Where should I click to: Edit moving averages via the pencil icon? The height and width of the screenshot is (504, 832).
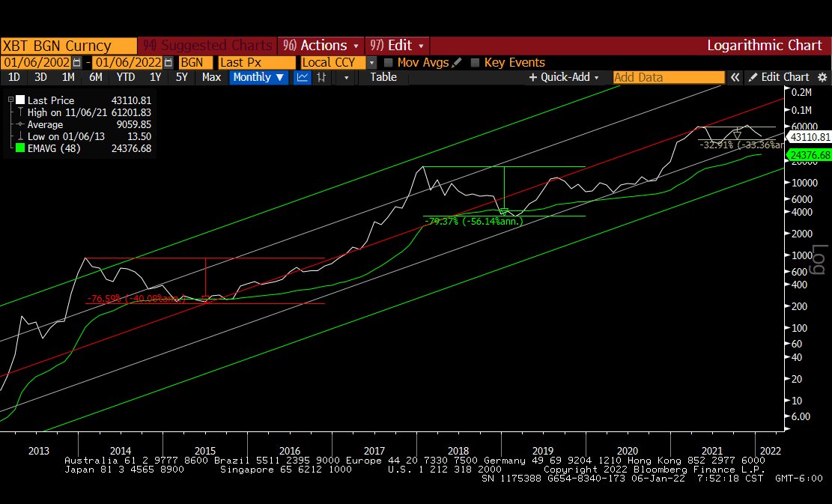[x=457, y=63]
